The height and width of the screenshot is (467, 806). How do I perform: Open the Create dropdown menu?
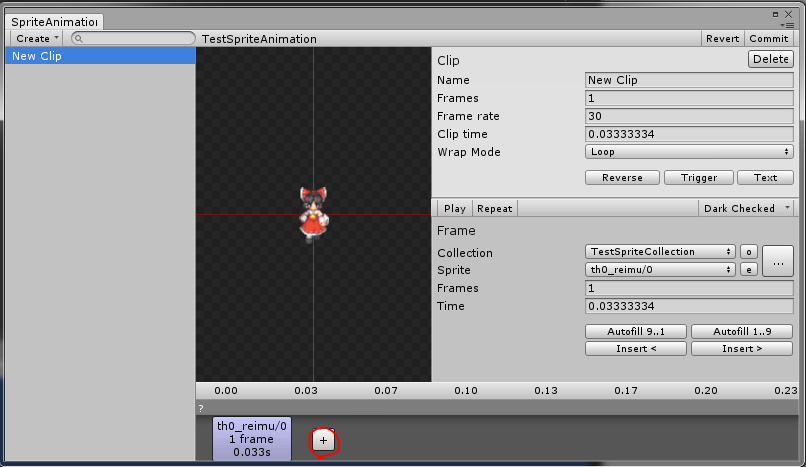pyautogui.click(x=37, y=39)
